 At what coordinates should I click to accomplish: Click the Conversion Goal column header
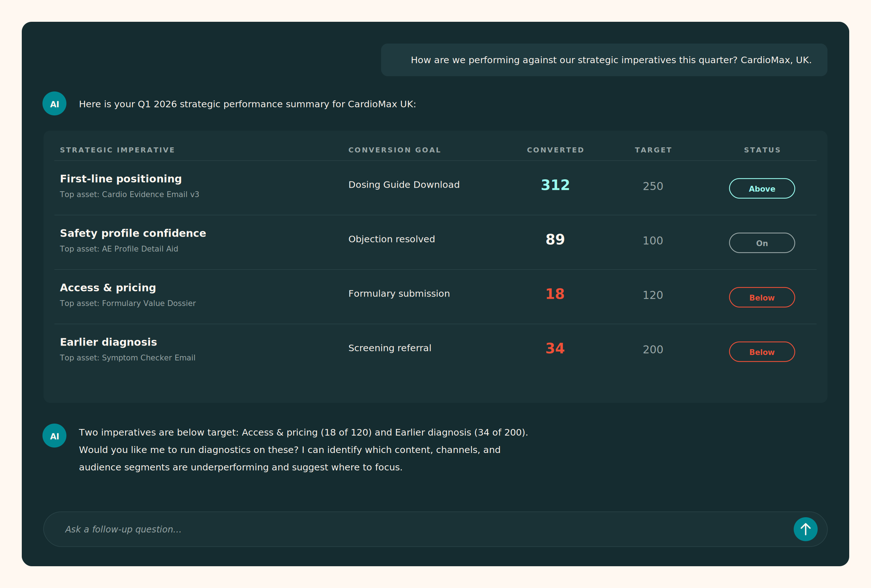coord(394,150)
